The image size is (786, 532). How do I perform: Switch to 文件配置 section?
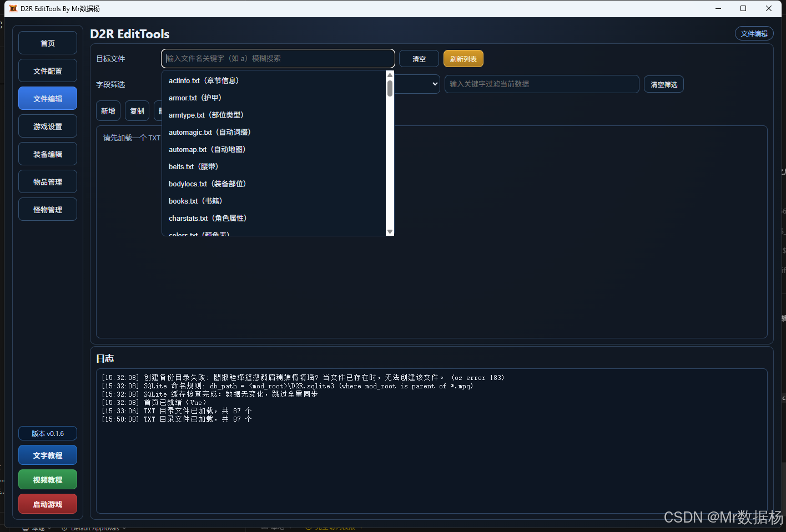pos(48,71)
